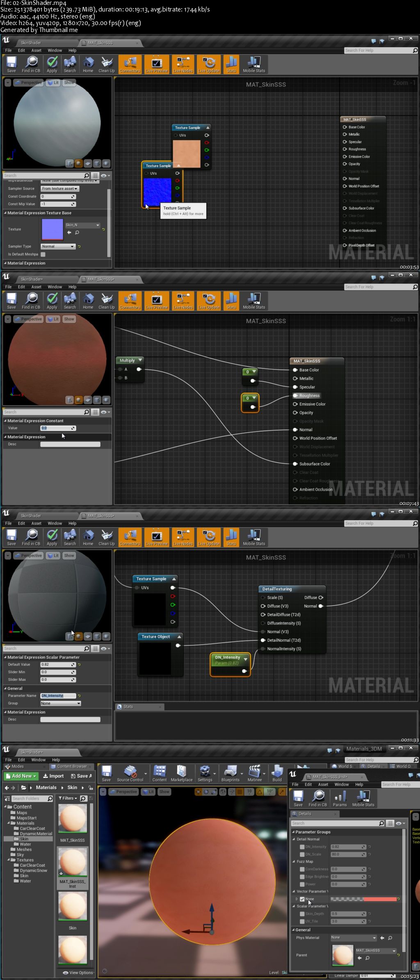Open the Source Control toolbar icon

130,773
